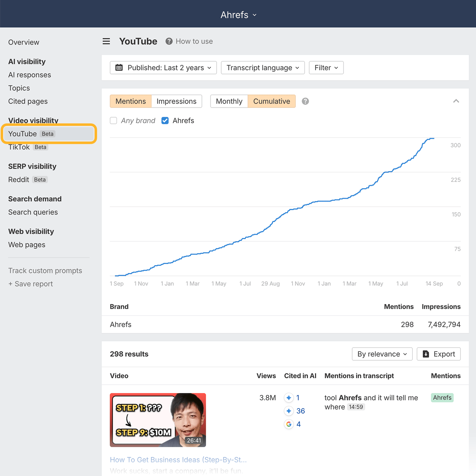Click the Ahrefs row in Brand table

click(x=285, y=324)
